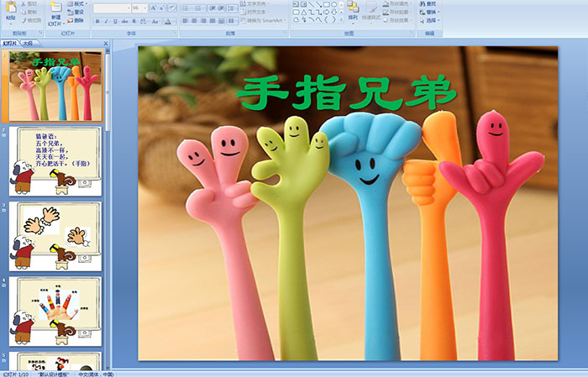Screen dimensions: 588x377
Task: Click the Paste clipboard icon
Action: (11, 7)
